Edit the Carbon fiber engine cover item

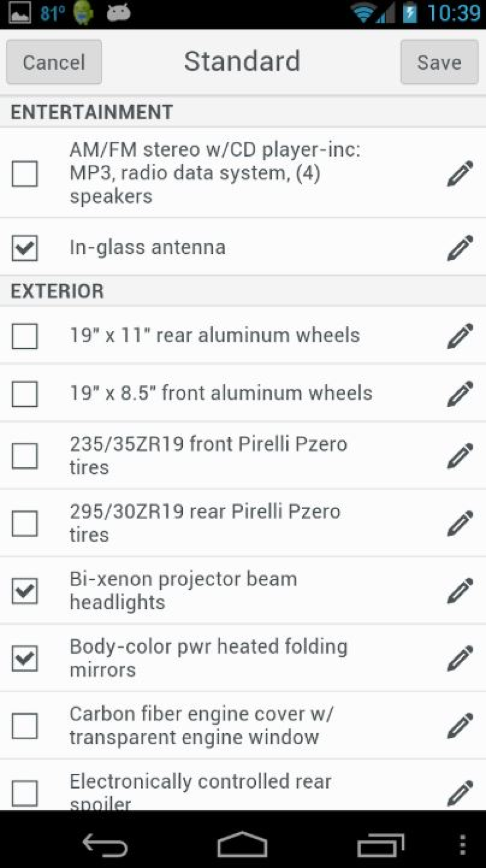(x=460, y=726)
